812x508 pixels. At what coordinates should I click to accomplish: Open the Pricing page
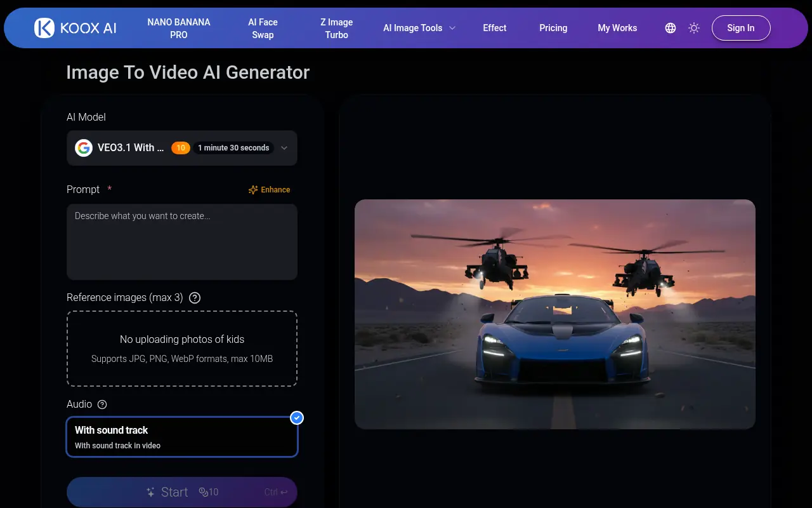pyautogui.click(x=553, y=28)
